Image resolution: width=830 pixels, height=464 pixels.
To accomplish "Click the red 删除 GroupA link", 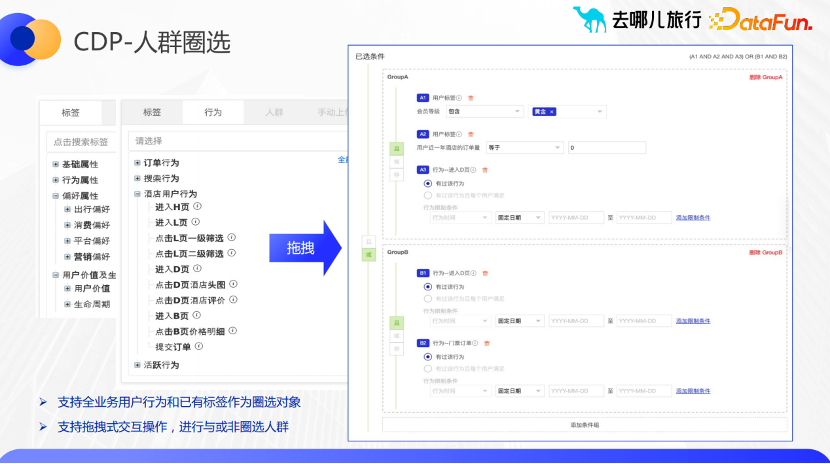I will click(765, 77).
